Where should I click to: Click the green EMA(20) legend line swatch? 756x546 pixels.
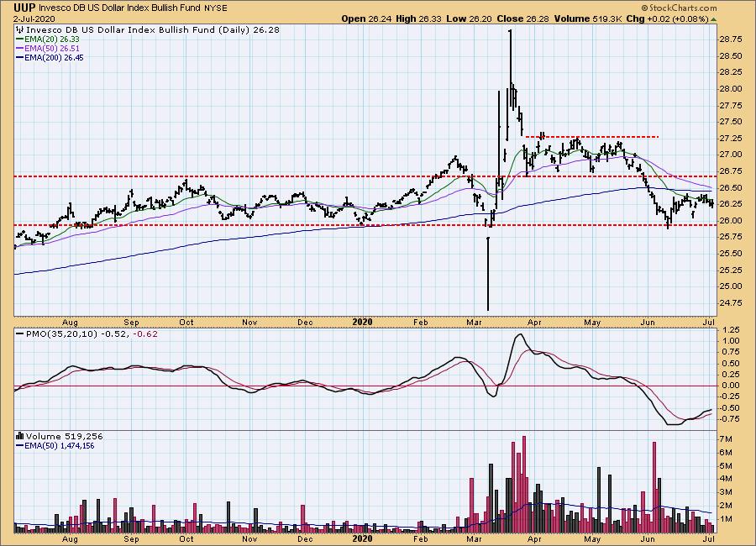pyautogui.click(x=20, y=39)
